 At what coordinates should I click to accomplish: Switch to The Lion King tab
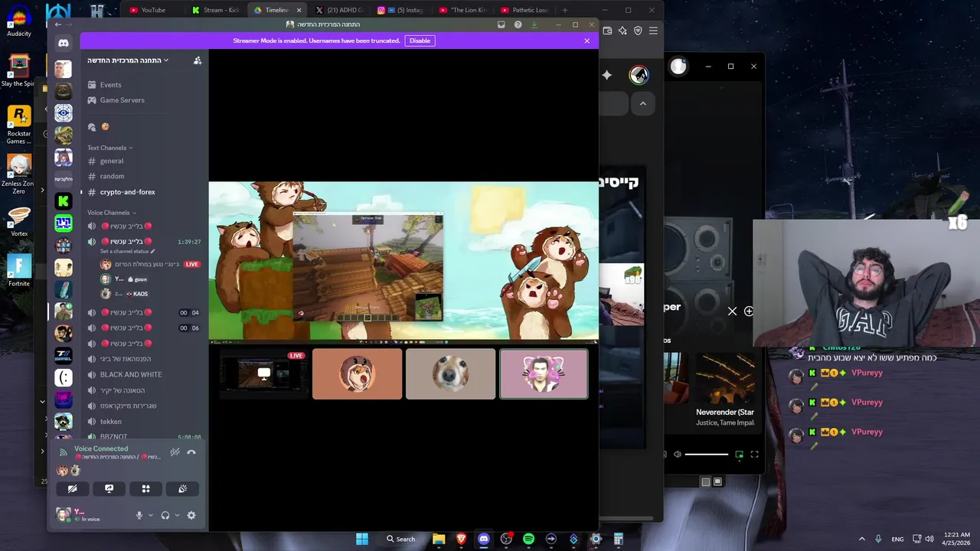pos(462,10)
